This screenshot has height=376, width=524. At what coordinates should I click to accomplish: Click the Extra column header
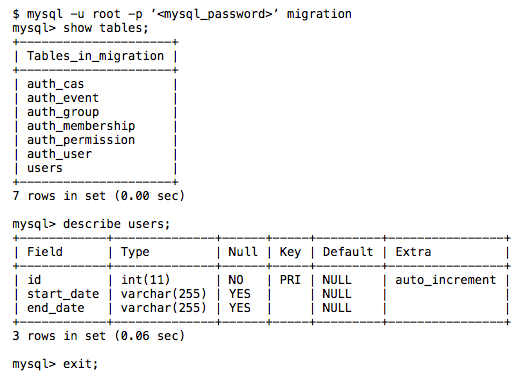(x=413, y=252)
